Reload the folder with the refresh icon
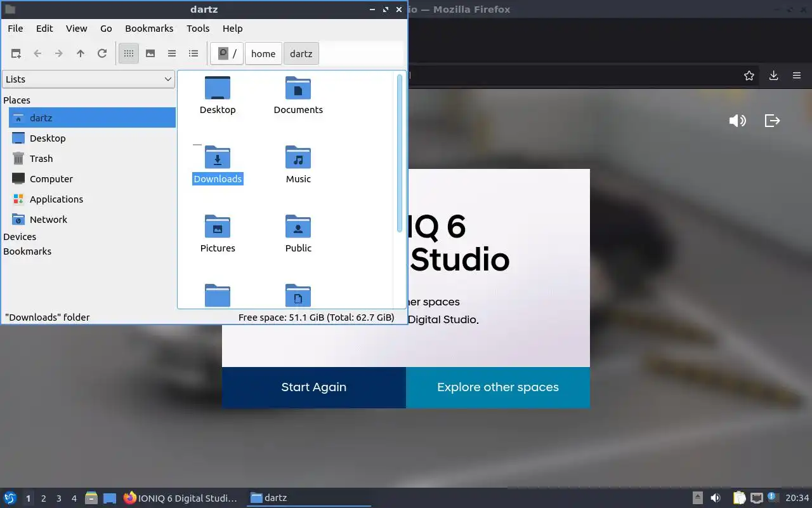This screenshot has height=508, width=812. click(102, 54)
